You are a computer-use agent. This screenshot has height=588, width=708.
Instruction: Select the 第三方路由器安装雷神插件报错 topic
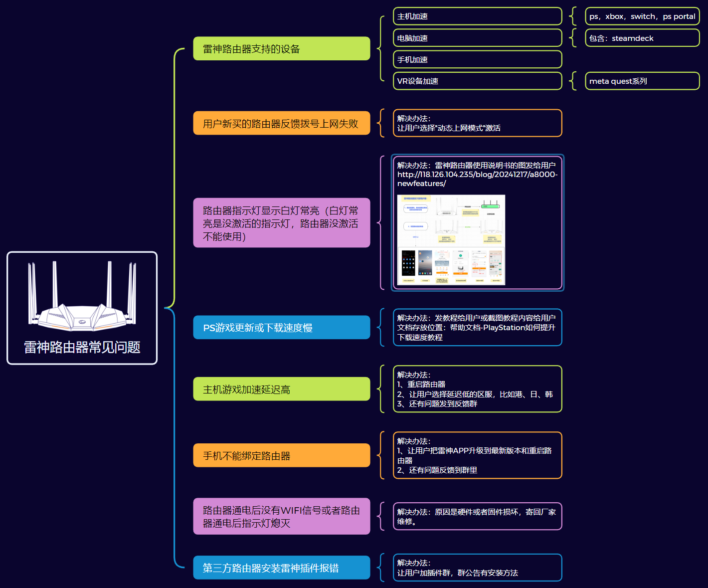pos(282,568)
